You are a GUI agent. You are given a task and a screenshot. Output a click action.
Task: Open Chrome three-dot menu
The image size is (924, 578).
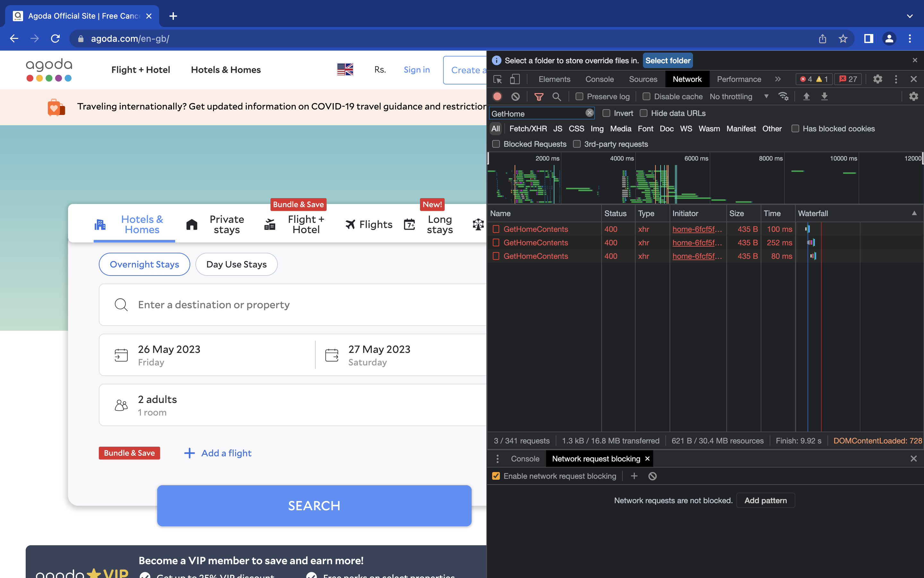(x=910, y=39)
